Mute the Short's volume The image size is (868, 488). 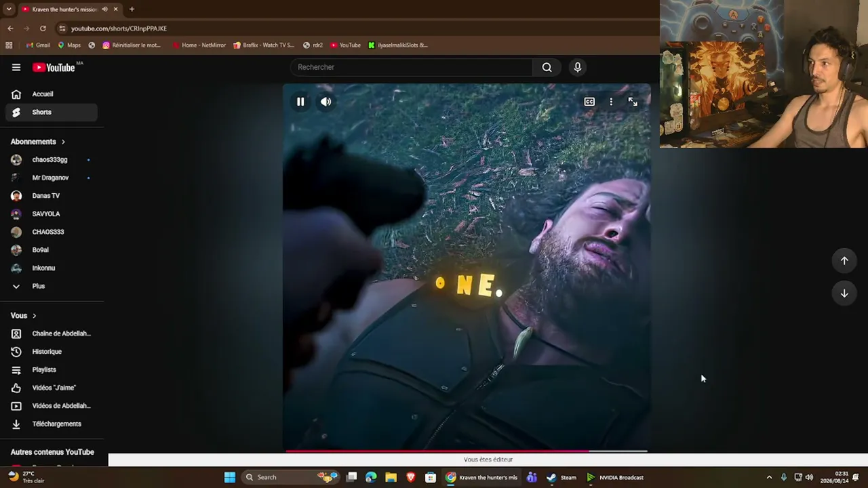tap(326, 102)
